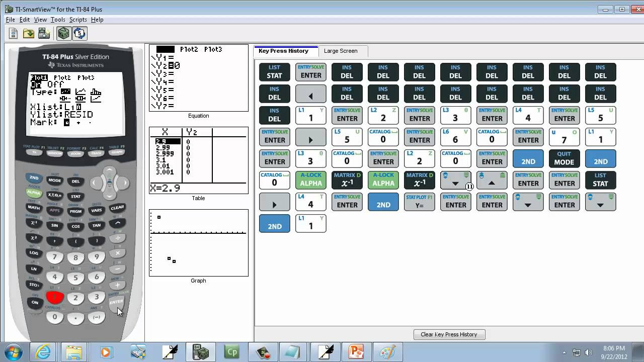The height and width of the screenshot is (362, 644).
Task: Open the Scripts menu
Action: coord(78,20)
